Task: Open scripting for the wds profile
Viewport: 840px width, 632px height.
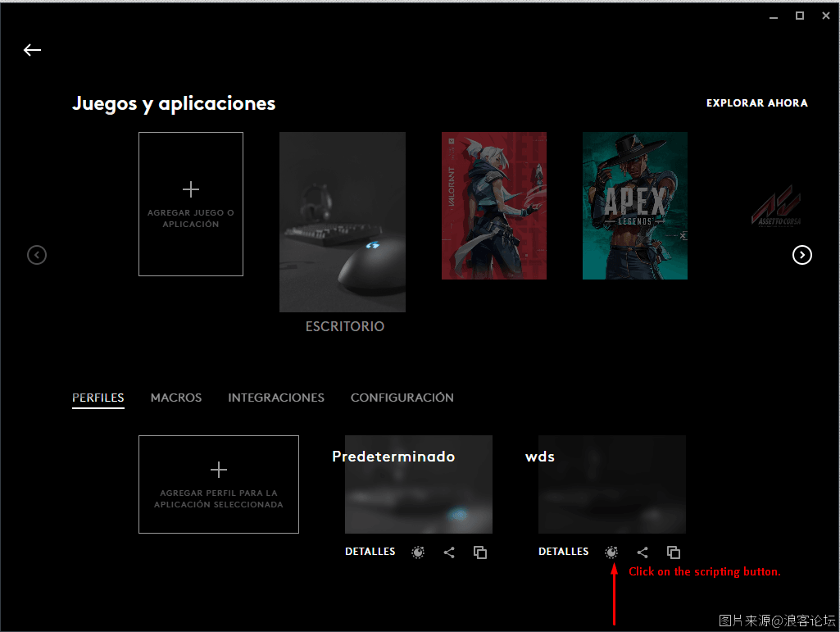Action: tap(611, 552)
